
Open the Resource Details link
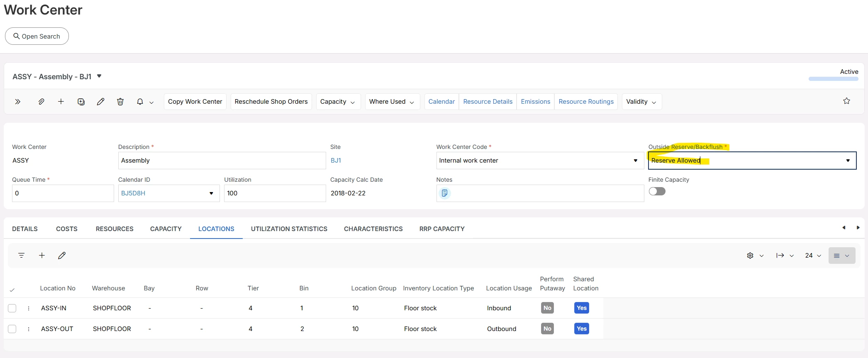pos(488,102)
